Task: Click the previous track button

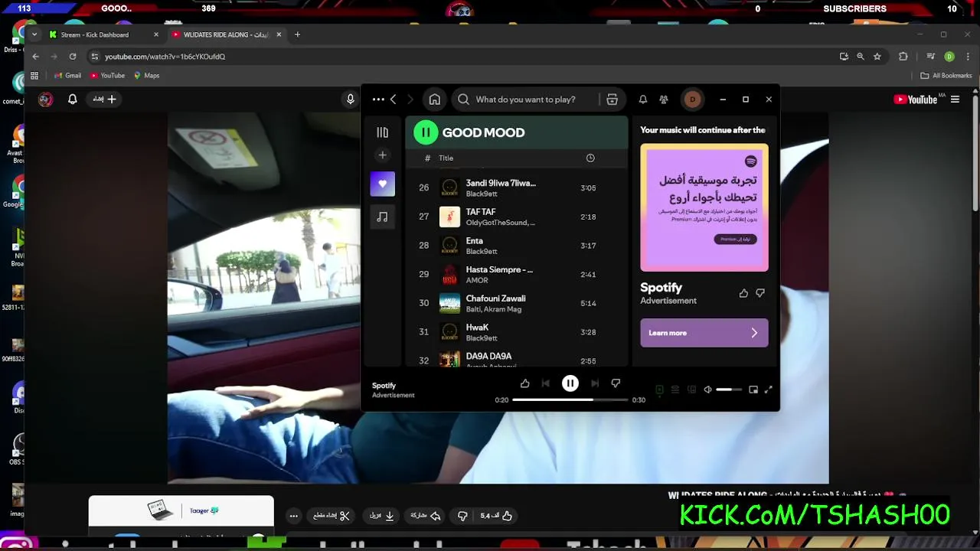Action: point(546,383)
